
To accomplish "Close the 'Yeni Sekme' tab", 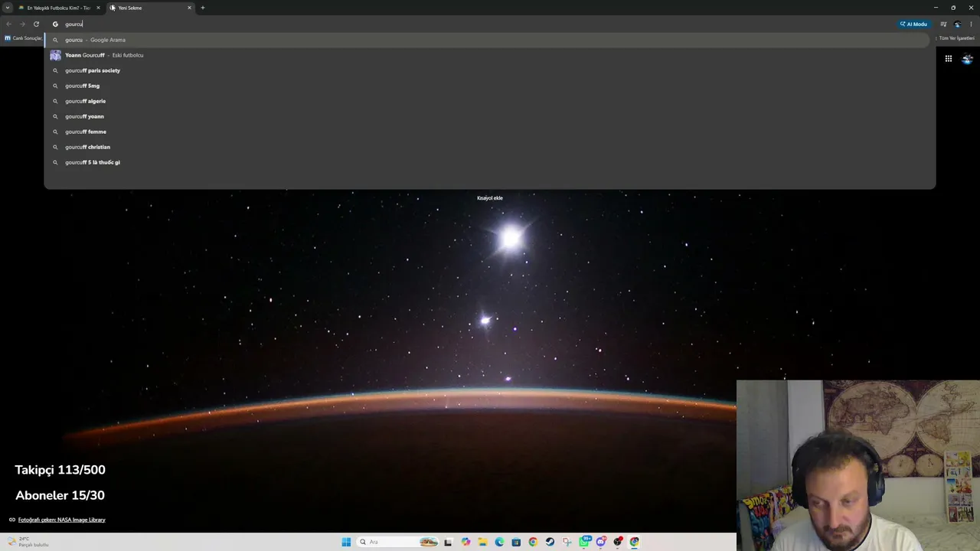I will pos(189,8).
